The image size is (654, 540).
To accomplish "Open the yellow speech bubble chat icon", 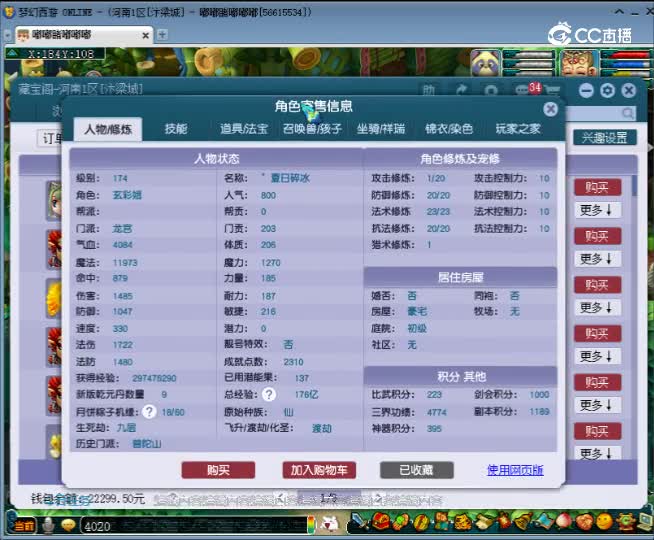I will (68, 525).
